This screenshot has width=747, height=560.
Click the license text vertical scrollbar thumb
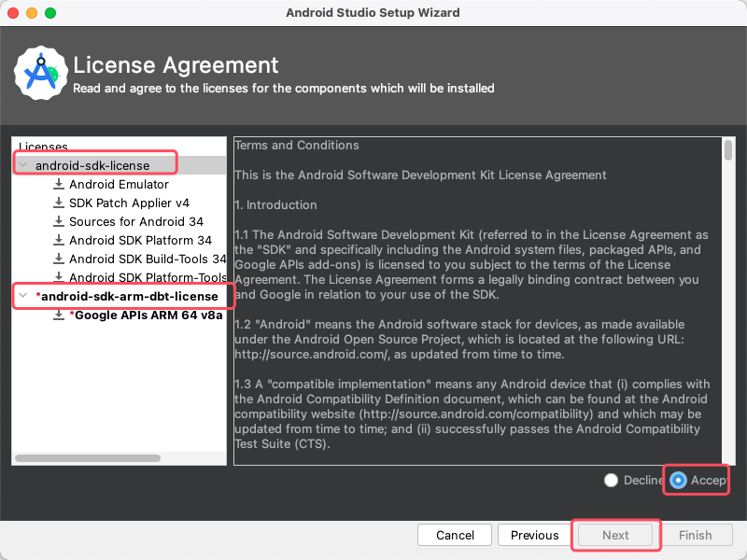click(728, 150)
